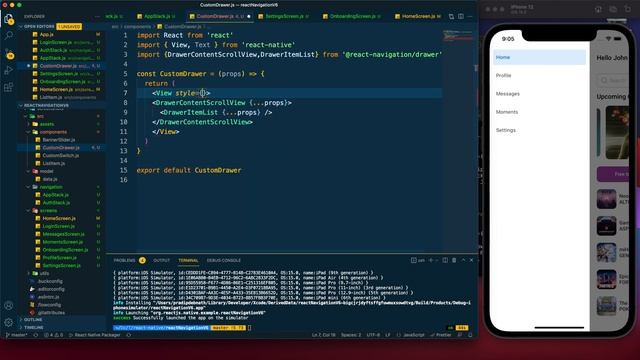Viewport: 640px width, 360px height.
Task: Open the Run and Debug view
Action: click(x=9, y=70)
